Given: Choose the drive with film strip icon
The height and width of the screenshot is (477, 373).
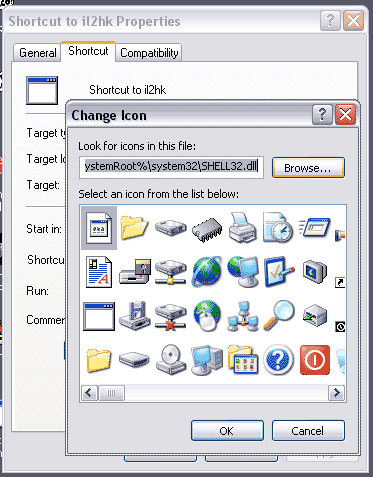Looking at the screenshot, I should tap(135, 316).
